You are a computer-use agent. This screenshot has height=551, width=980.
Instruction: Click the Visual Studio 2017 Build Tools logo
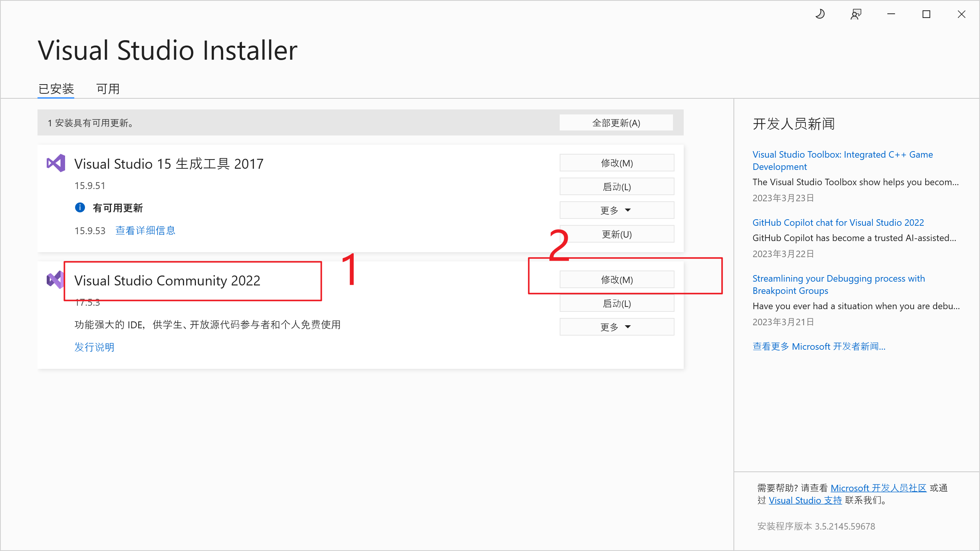56,163
